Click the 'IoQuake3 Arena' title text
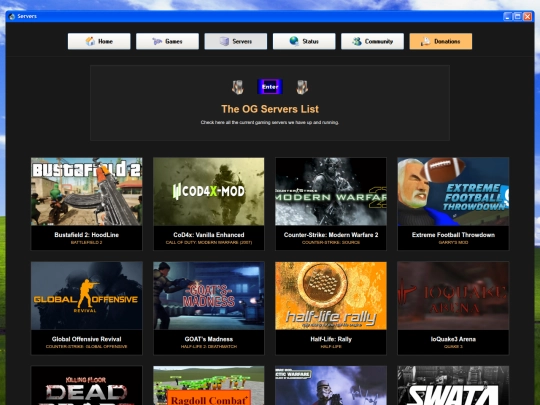The image size is (540, 405). [453, 339]
